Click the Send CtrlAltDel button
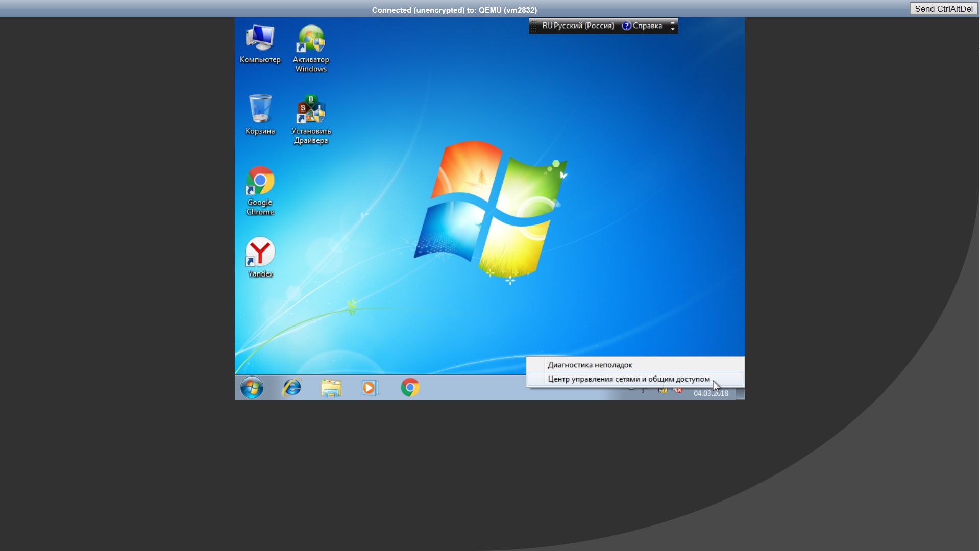 click(x=943, y=9)
